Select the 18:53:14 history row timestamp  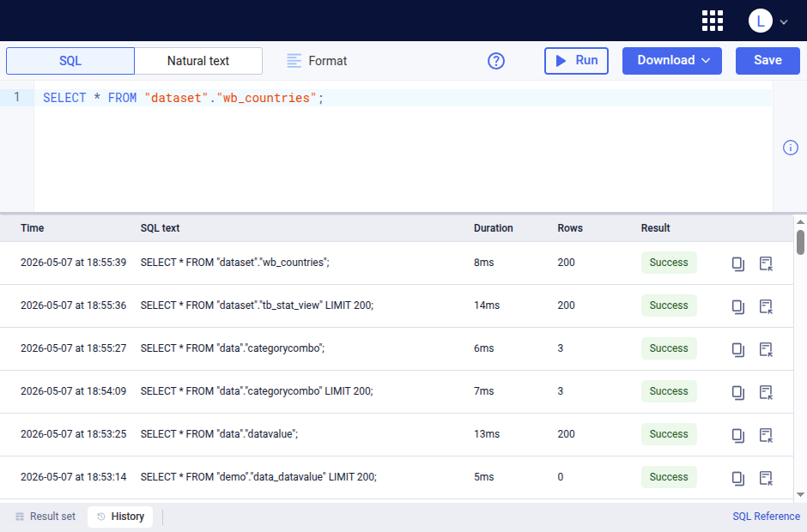pyautogui.click(x=74, y=477)
